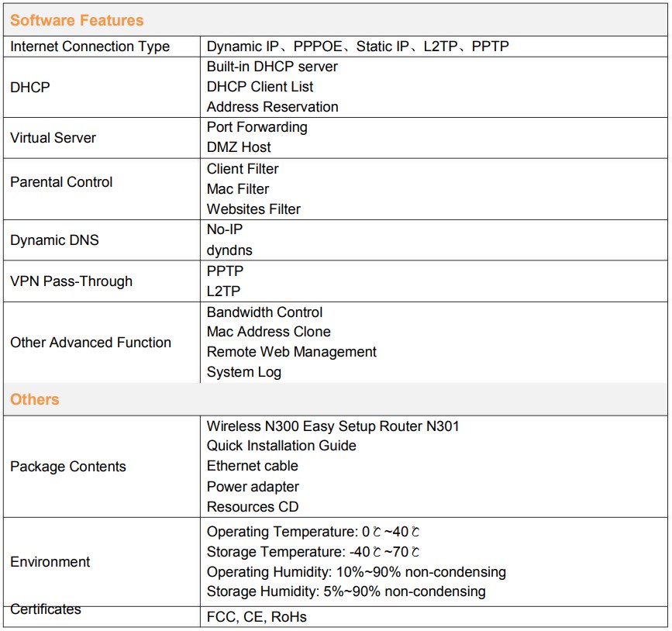This screenshot has height=631, width=672.
Task: Click 'Dynamic IP、PPPOE、Static IP、L2TP、PPTP' text
Action: [x=358, y=47]
